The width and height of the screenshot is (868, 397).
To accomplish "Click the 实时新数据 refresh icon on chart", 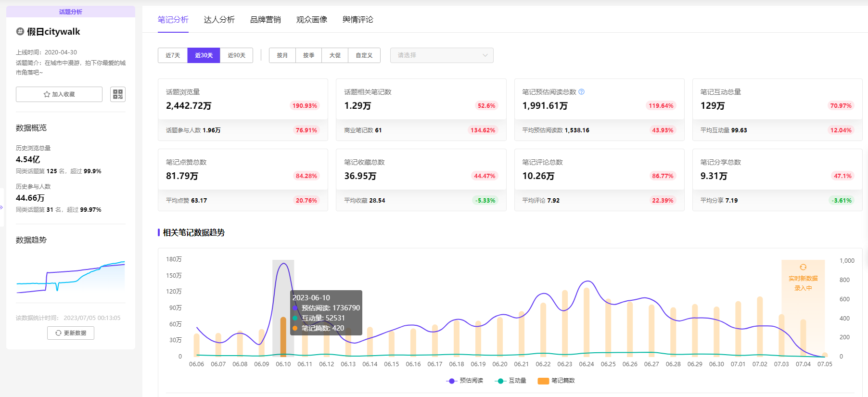I will point(803,267).
